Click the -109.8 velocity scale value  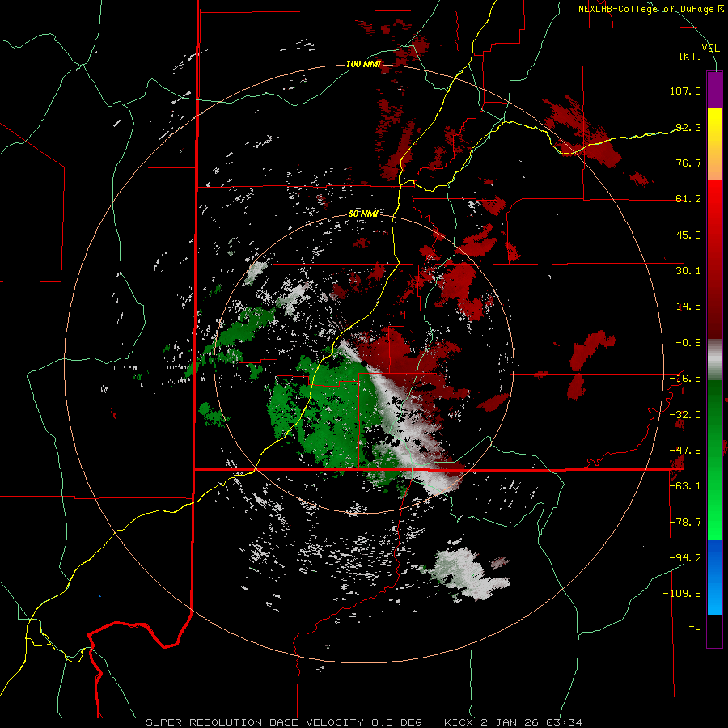pos(682,594)
